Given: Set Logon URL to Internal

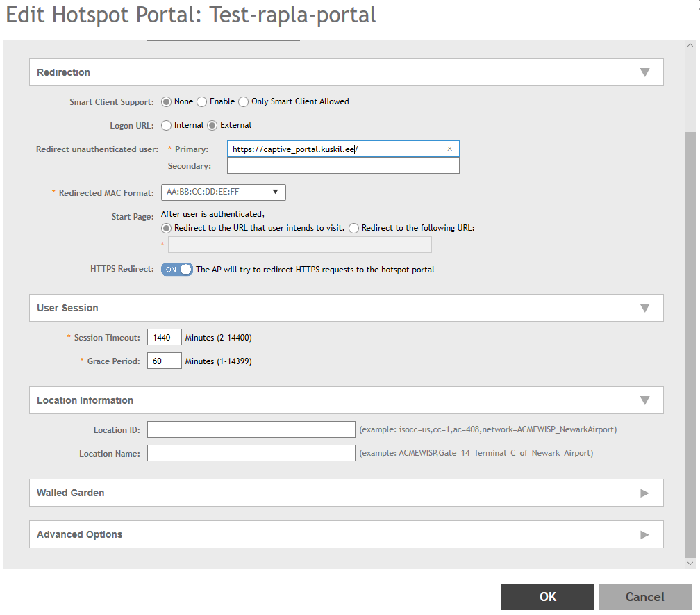Looking at the screenshot, I should (167, 126).
